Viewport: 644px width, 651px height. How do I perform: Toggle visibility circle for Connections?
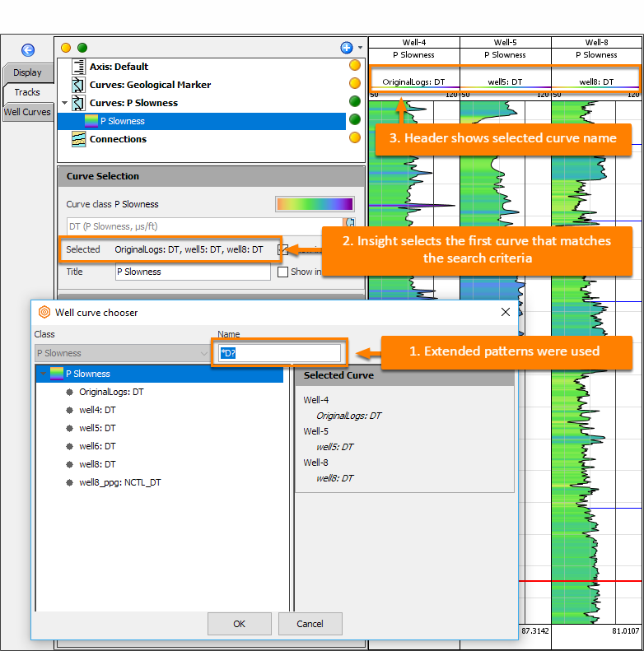click(x=355, y=137)
